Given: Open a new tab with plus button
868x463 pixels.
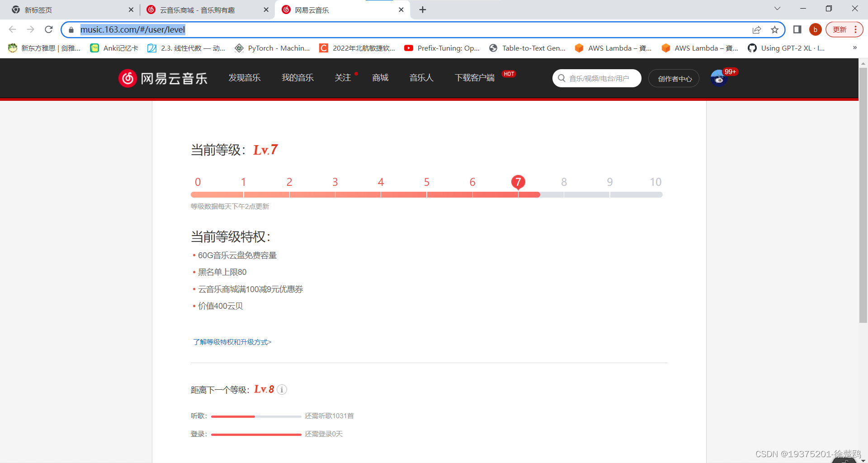Looking at the screenshot, I should pyautogui.click(x=423, y=9).
